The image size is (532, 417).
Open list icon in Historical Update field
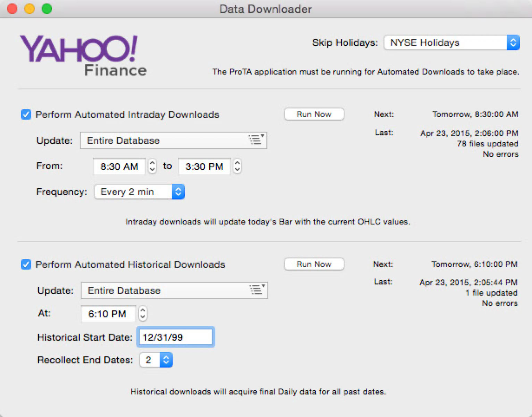point(257,289)
